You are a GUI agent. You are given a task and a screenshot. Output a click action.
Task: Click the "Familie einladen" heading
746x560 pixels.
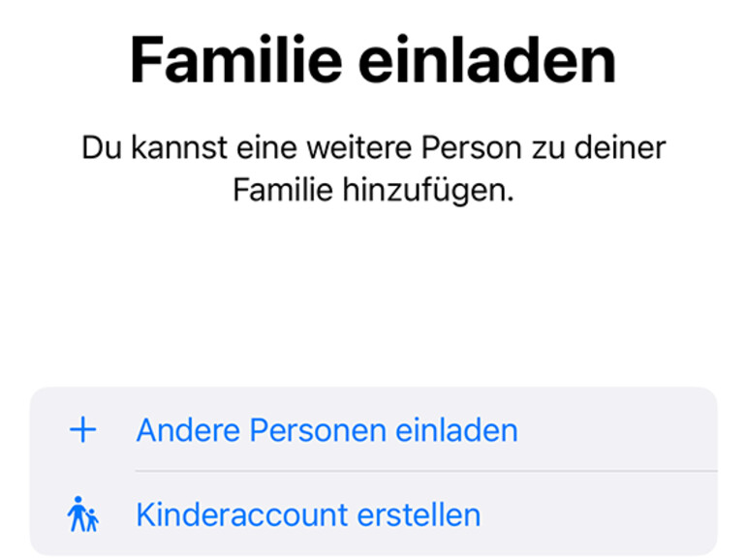tap(373, 61)
